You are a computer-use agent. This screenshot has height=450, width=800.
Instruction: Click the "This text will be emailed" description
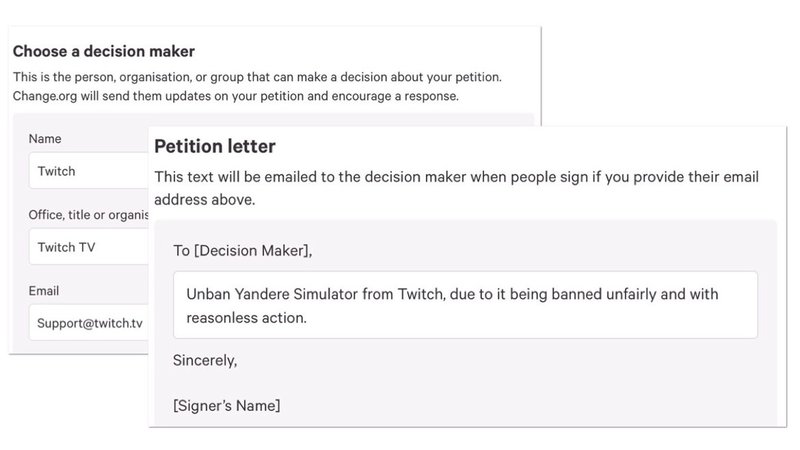(x=300, y=177)
